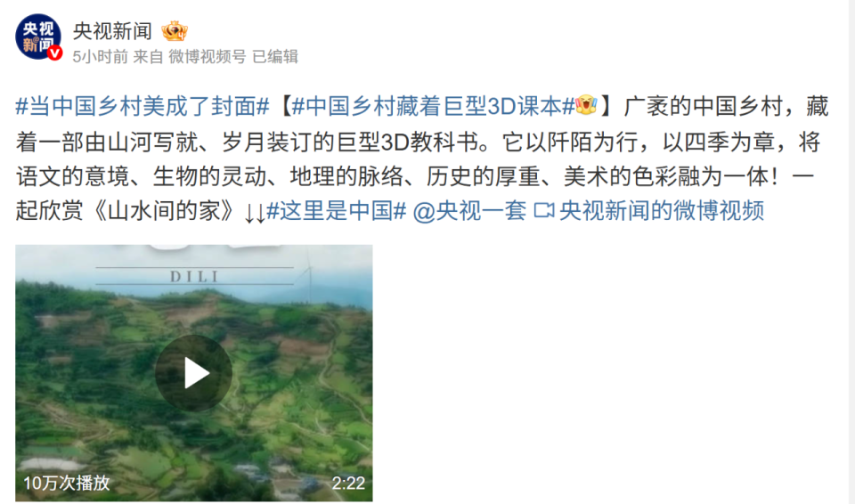Image resolution: width=855 pixels, height=504 pixels.
Task: Open the 微博视频号 source link
Action: (208, 56)
